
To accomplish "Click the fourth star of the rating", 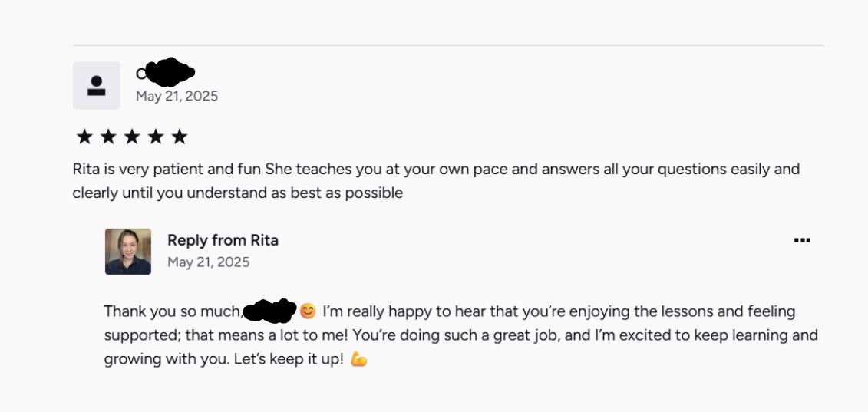I will tap(156, 137).
